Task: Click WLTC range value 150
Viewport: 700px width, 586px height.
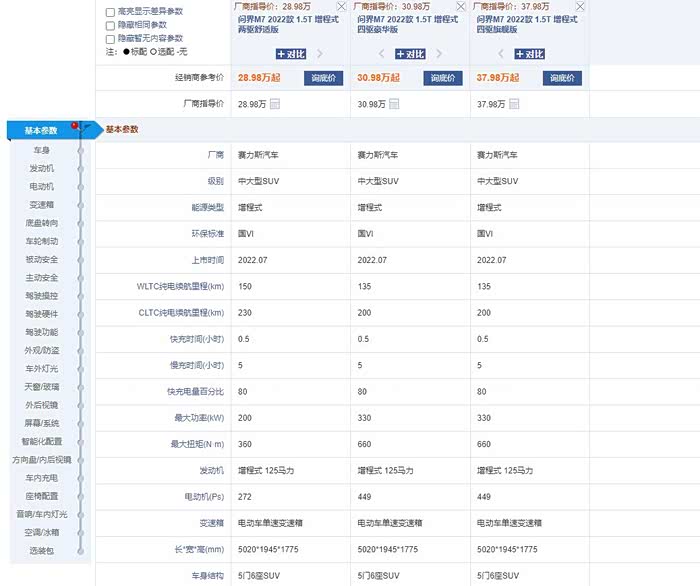Action: pos(245,287)
